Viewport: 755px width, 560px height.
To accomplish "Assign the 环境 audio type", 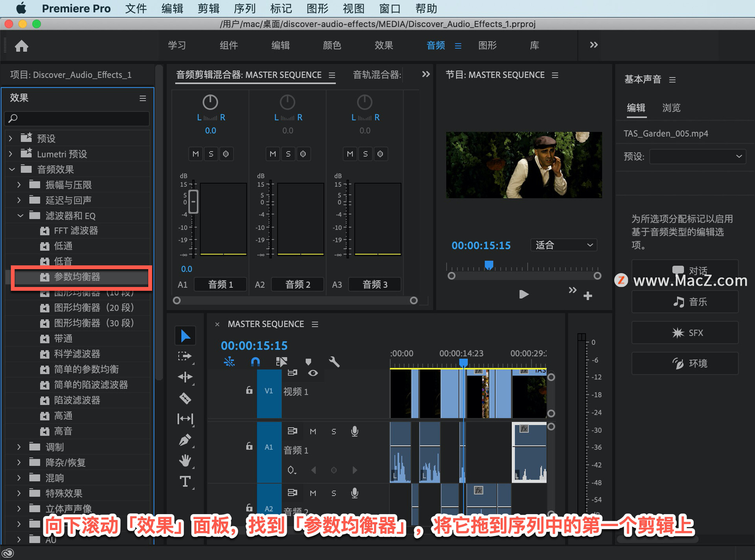I will click(x=685, y=364).
